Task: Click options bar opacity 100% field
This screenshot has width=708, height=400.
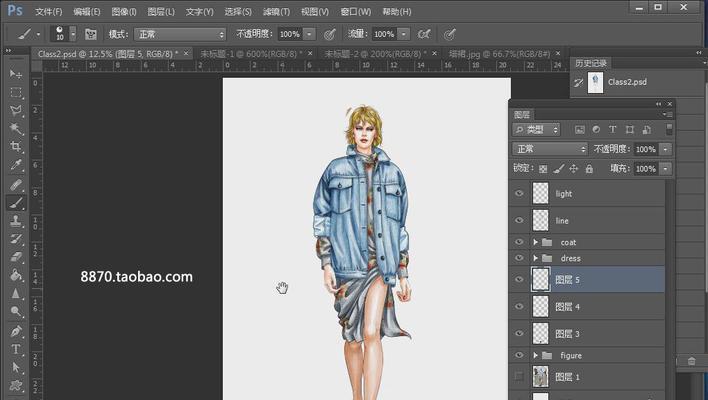Action: [x=289, y=34]
